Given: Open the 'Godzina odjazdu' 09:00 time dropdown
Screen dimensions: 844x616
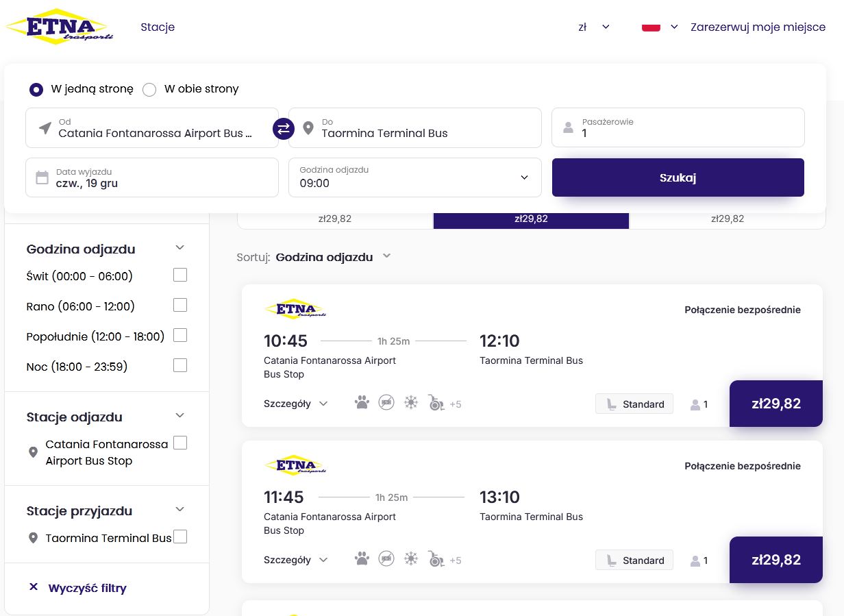Looking at the screenshot, I should (x=414, y=177).
